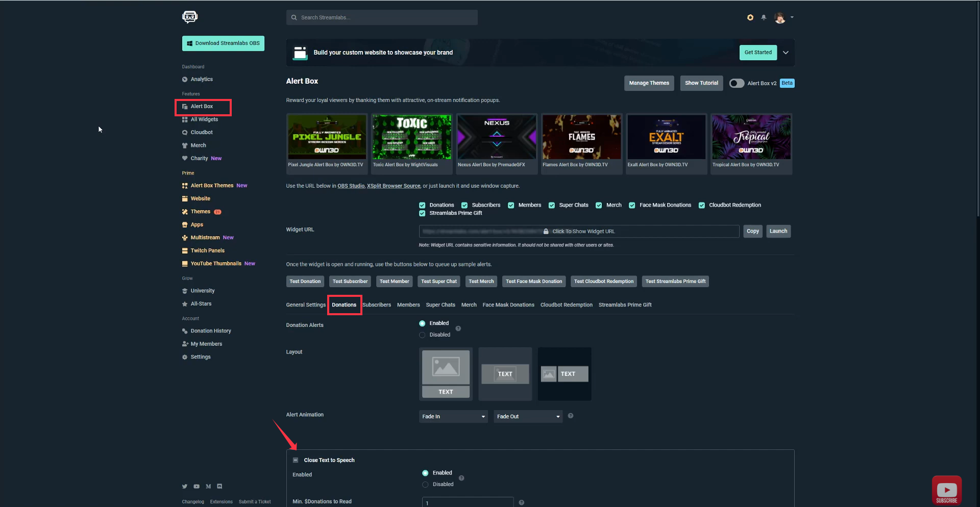Select Disabled radio for Donation Alerts
This screenshot has height=507, width=980.
pyautogui.click(x=422, y=335)
